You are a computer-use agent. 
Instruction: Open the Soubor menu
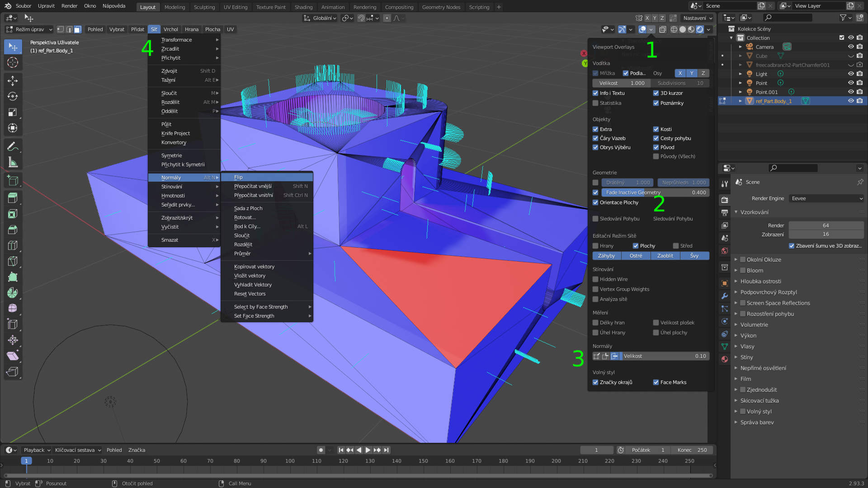click(x=24, y=6)
